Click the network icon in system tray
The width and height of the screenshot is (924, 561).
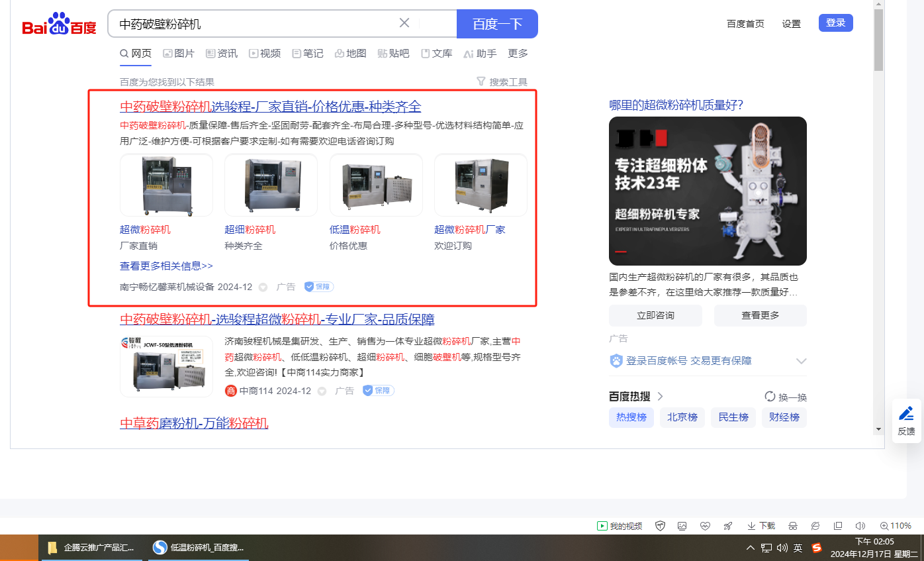766,548
